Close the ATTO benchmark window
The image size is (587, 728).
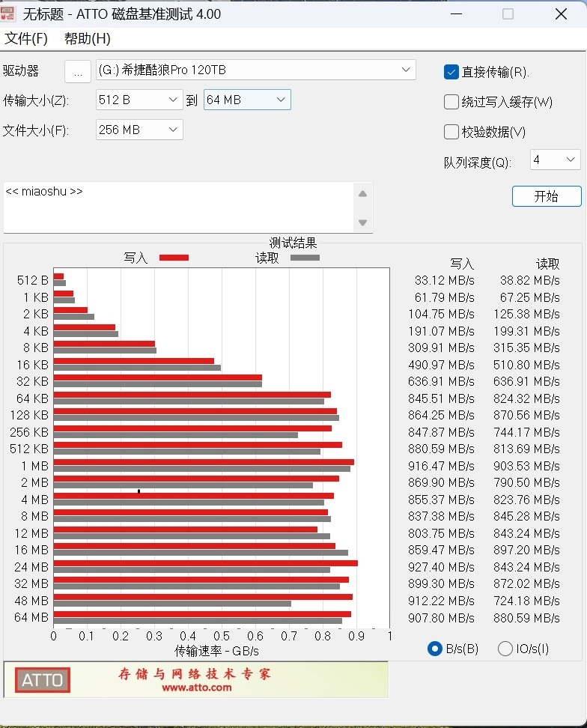[561, 14]
